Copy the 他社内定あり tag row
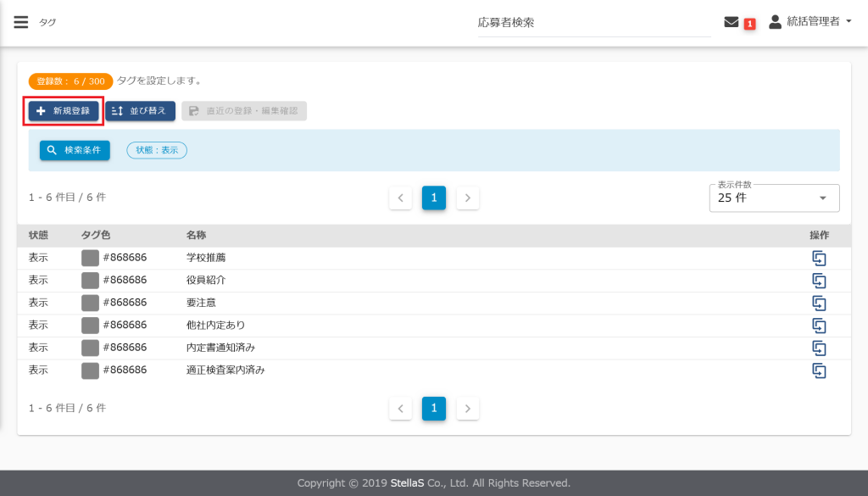This screenshot has height=496, width=868. click(x=819, y=326)
